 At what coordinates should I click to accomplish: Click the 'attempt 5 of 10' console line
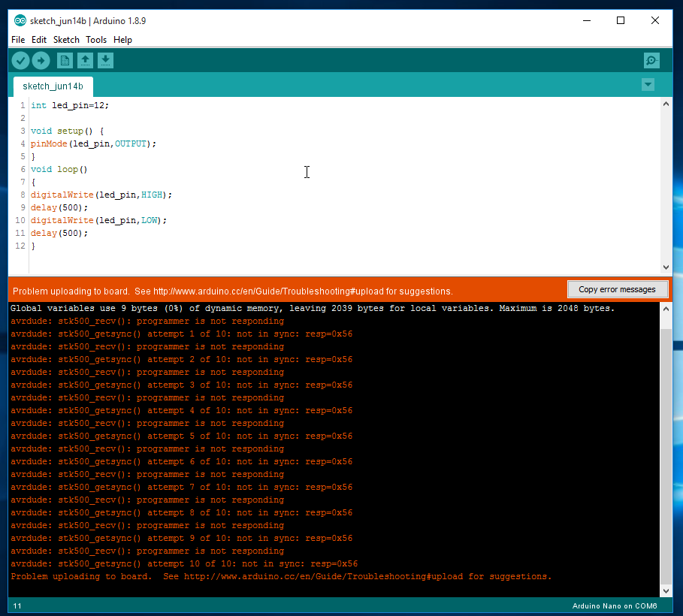tap(182, 436)
